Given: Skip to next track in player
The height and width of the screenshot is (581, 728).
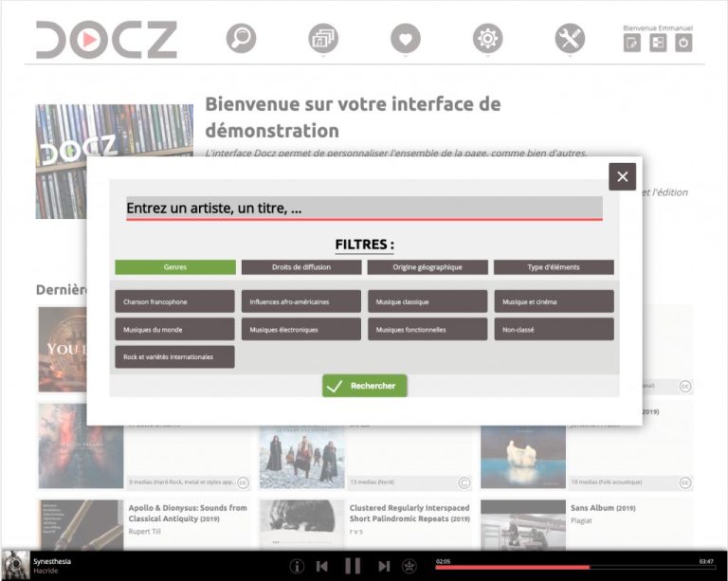Looking at the screenshot, I should pyautogui.click(x=384, y=566).
